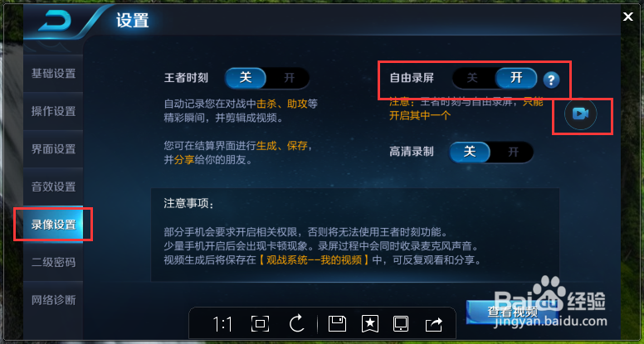The image size is (644, 344).
Task: Click the blue camera record icon
Action: coord(581,114)
